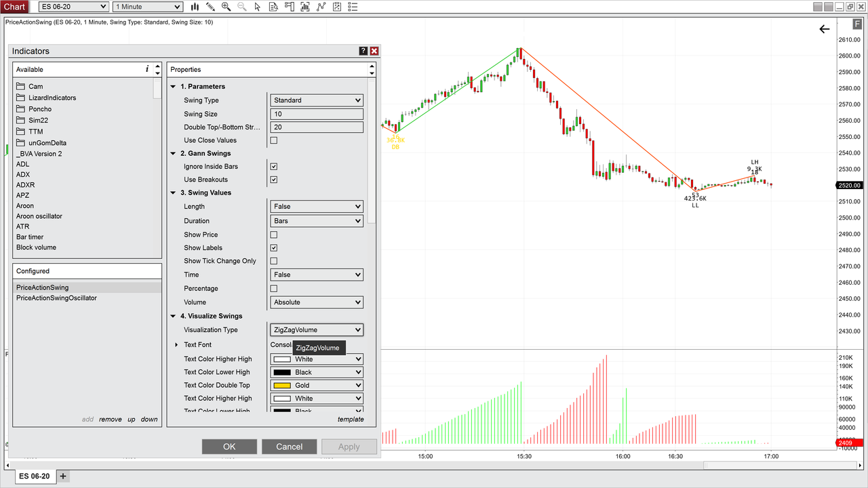Select the Aroon oscillator indicator
Screen dimensions: 868x488
[39, 216]
